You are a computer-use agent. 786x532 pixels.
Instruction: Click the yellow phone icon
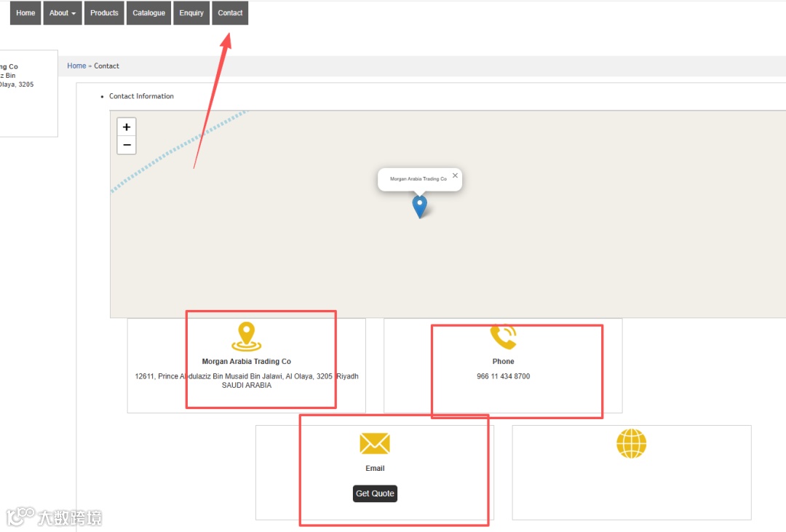pyautogui.click(x=504, y=337)
